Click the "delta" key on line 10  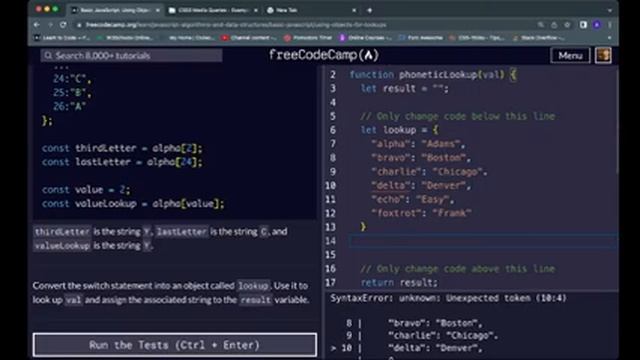click(x=391, y=185)
